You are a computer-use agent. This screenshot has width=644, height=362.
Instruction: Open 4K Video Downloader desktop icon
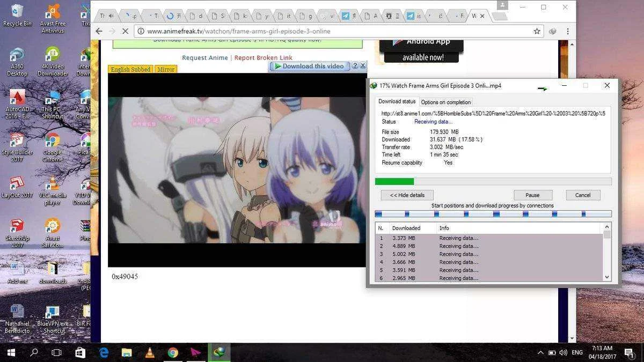[x=52, y=62]
